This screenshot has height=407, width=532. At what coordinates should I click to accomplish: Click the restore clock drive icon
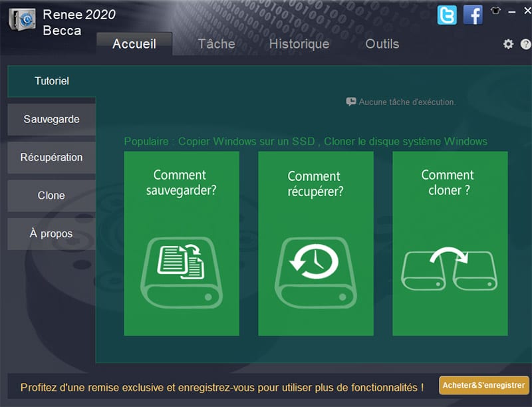tap(315, 271)
